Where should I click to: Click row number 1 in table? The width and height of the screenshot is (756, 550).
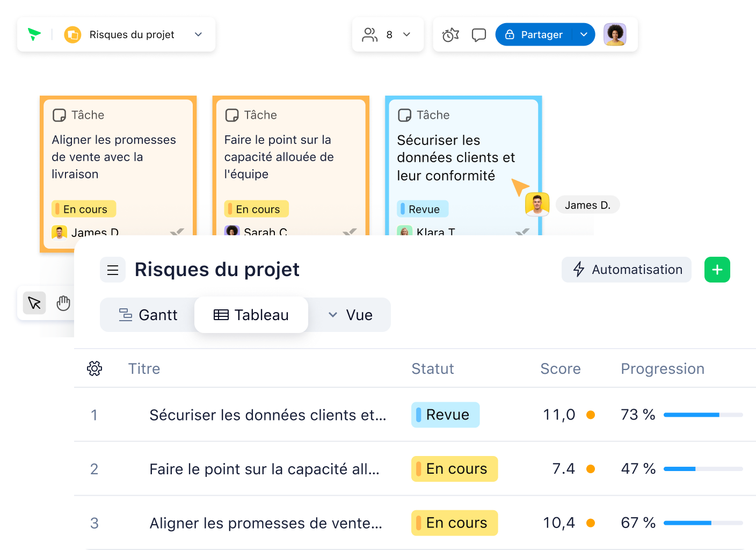click(94, 415)
